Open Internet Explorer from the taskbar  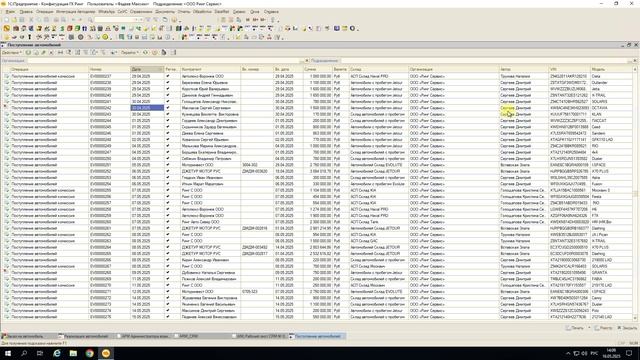coord(57,353)
